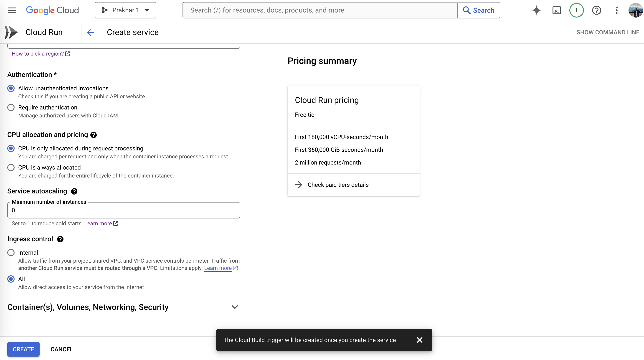Open the three-dot settings menu
The width and height of the screenshot is (644, 360).
coord(616,10)
